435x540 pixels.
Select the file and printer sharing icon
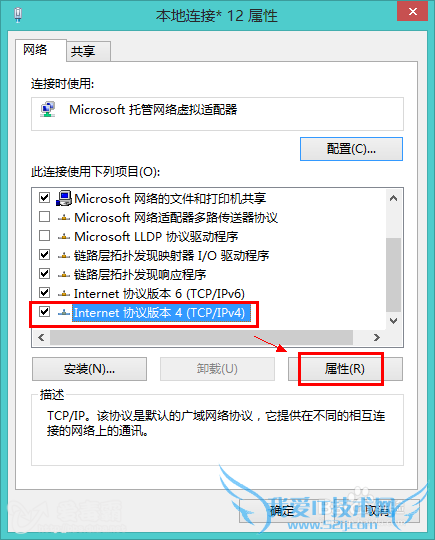64,198
